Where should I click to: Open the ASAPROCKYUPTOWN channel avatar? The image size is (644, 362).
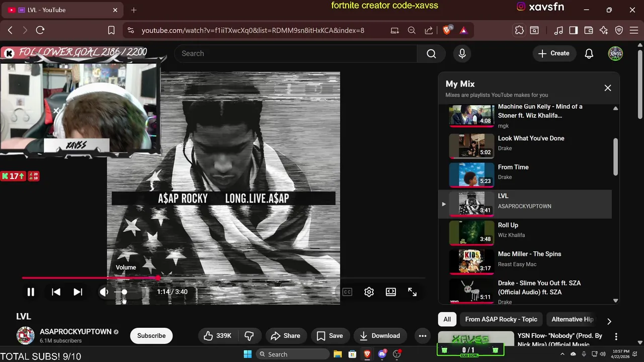tap(26, 336)
